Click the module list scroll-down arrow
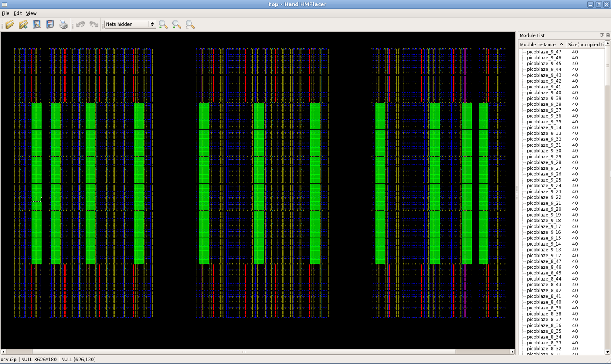This screenshot has width=611, height=364. coord(607,352)
